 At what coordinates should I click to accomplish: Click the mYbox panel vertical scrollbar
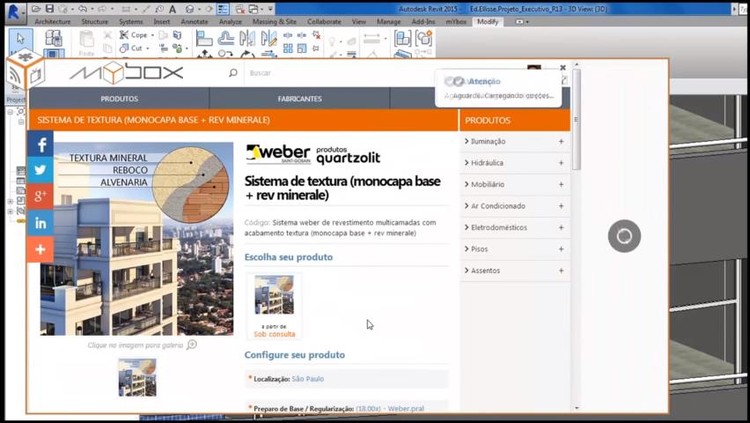pyautogui.click(x=576, y=119)
